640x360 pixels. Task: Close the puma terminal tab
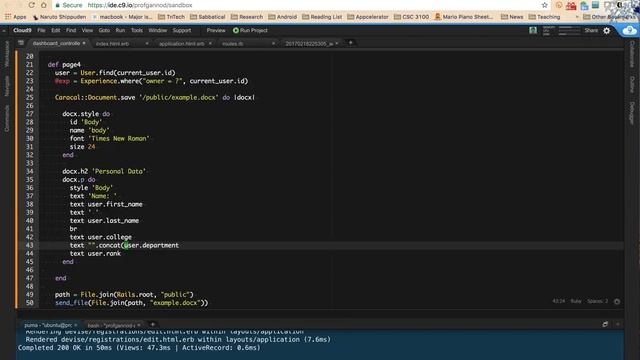pyautogui.click(x=76, y=325)
